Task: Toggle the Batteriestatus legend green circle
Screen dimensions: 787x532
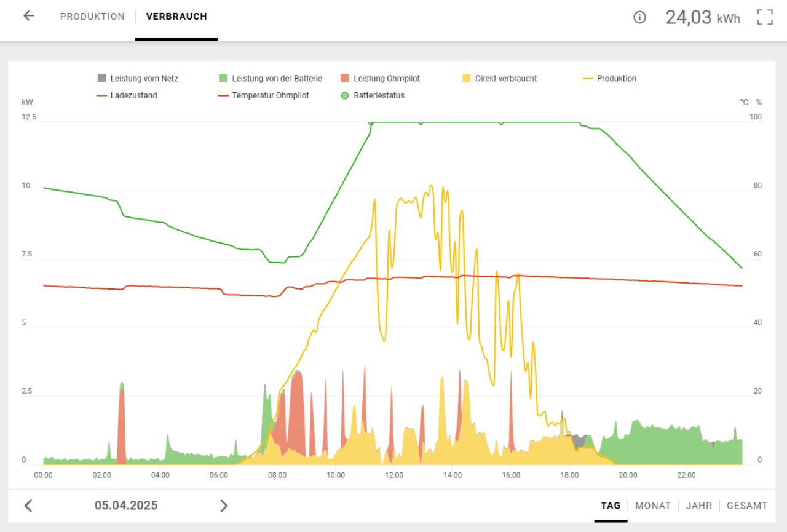Action: [345, 95]
